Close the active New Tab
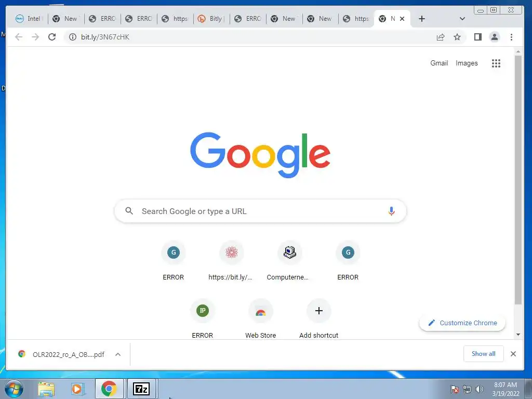The width and height of the screenshot is (532, 399). (x=402, y=19)
